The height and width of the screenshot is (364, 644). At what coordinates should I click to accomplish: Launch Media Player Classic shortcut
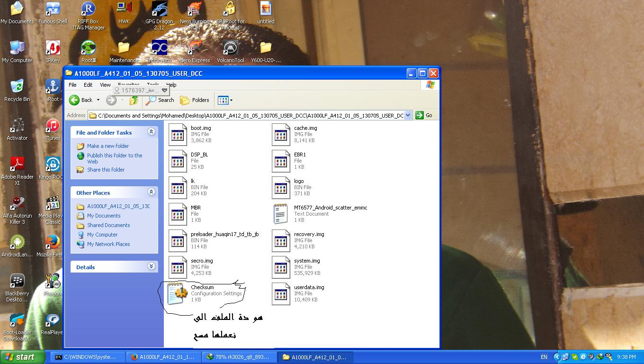coord(53,209)
